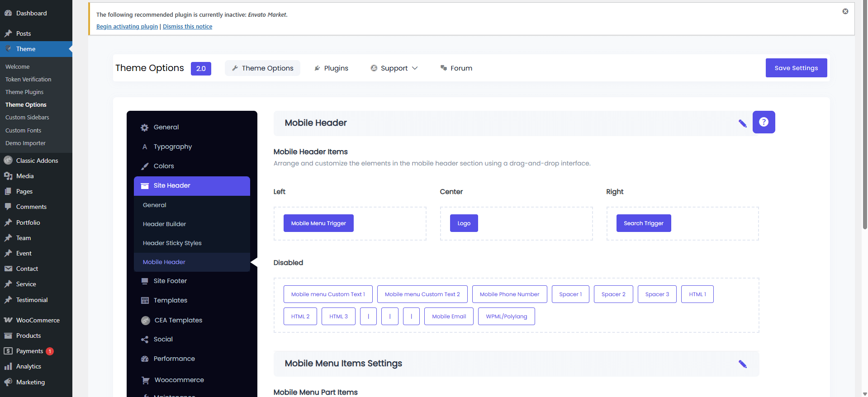Click the Colors brush icon
The height and width of the screenshot is (397, 868).
click(x=145, y=166)
